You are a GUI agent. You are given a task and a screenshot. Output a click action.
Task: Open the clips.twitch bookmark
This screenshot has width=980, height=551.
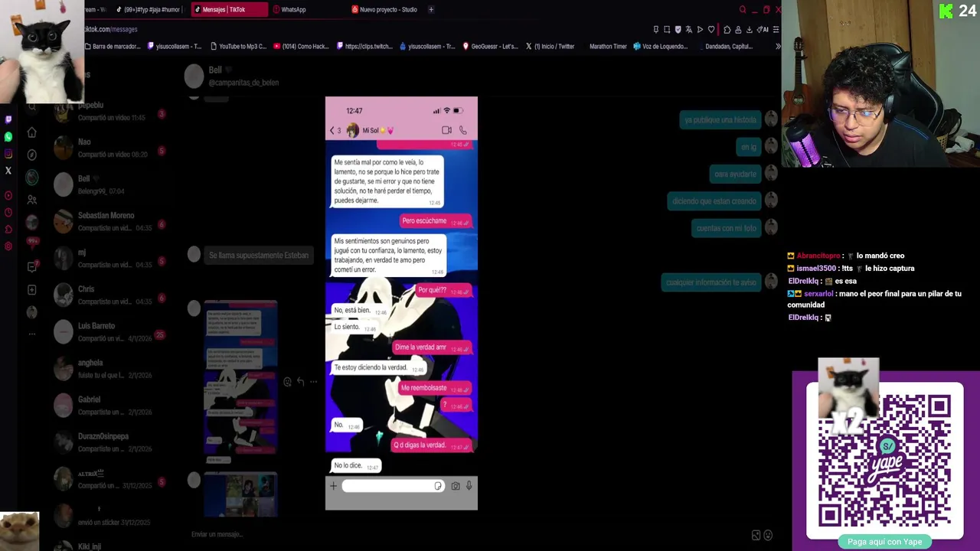[x=364, y=46]
